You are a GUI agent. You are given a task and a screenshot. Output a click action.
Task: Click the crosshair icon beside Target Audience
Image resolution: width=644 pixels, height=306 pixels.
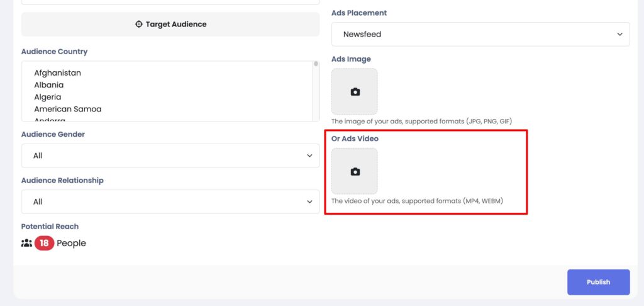point(139,25)
